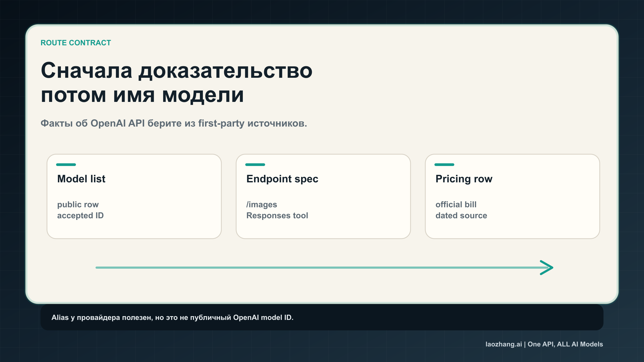Select the Pricing row heading
644x362 pixels.
pyautogui.click(x=464, y=179)
